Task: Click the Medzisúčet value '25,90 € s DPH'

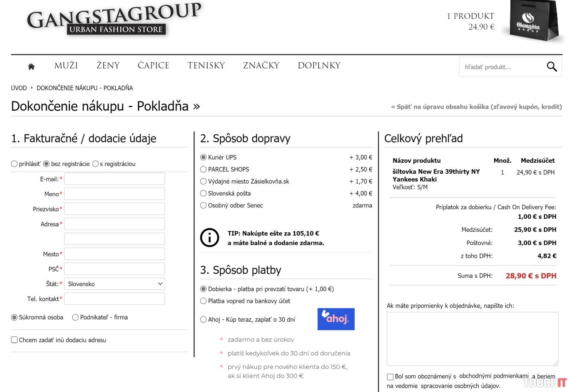Action: point(535,230)
